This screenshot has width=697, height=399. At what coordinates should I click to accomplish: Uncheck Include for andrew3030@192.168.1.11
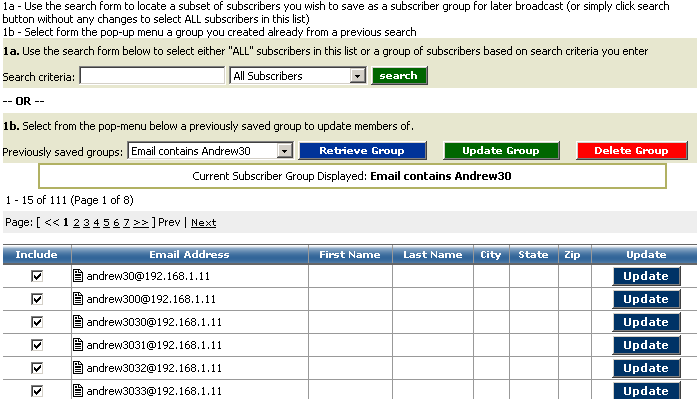(x=37, y=322)
